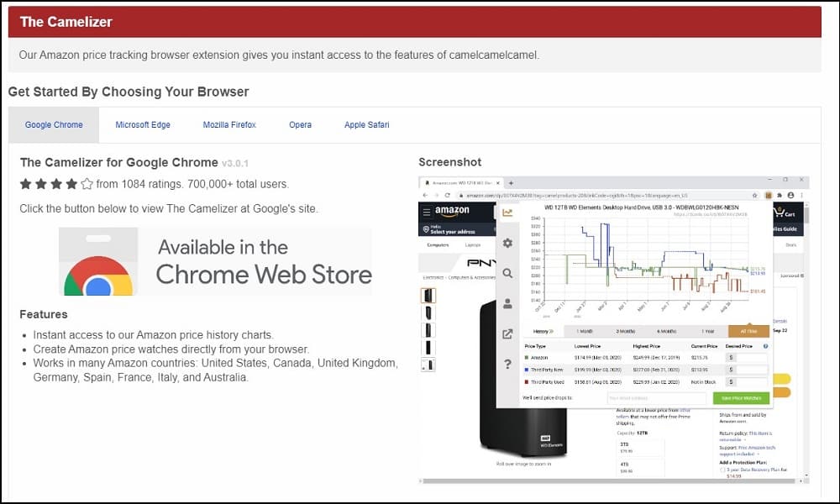Click "Create Amazon price watches directly from your browser."
The height and width of the screenshot is (504, 840).
tap(171, 349)
